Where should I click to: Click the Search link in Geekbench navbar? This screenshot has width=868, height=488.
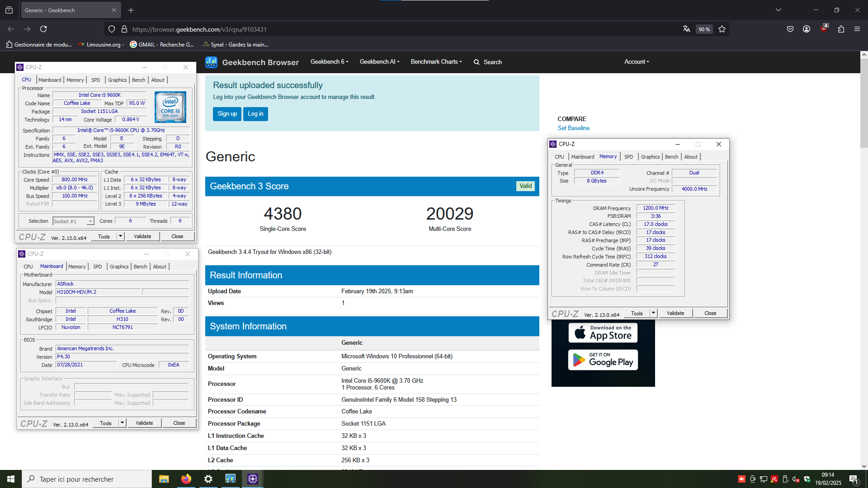click(492, 62)
